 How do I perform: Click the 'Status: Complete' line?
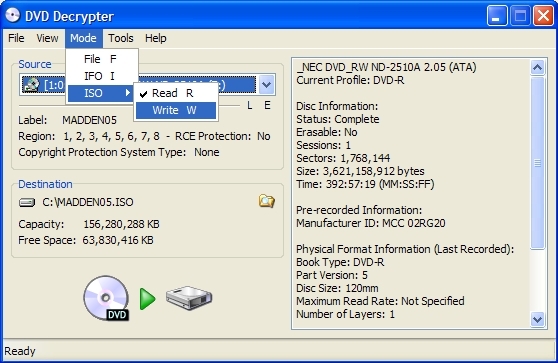pos(338,119)
